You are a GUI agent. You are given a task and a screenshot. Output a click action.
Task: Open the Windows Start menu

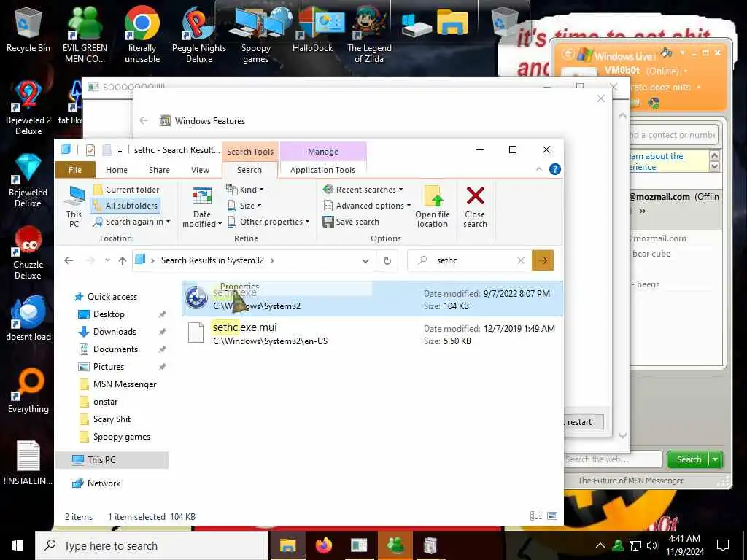pyautogui.click(x=18, y=545)
